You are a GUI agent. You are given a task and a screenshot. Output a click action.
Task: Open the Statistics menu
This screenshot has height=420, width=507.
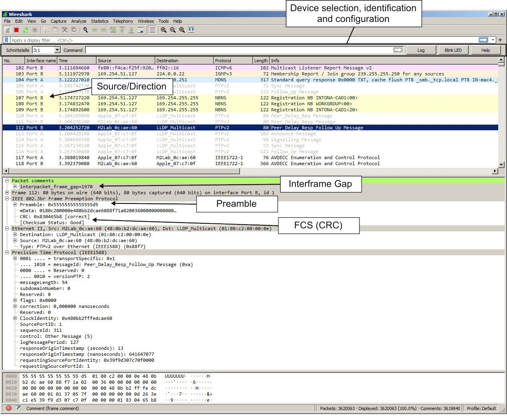pyautogui.click(x=99, y=21)
